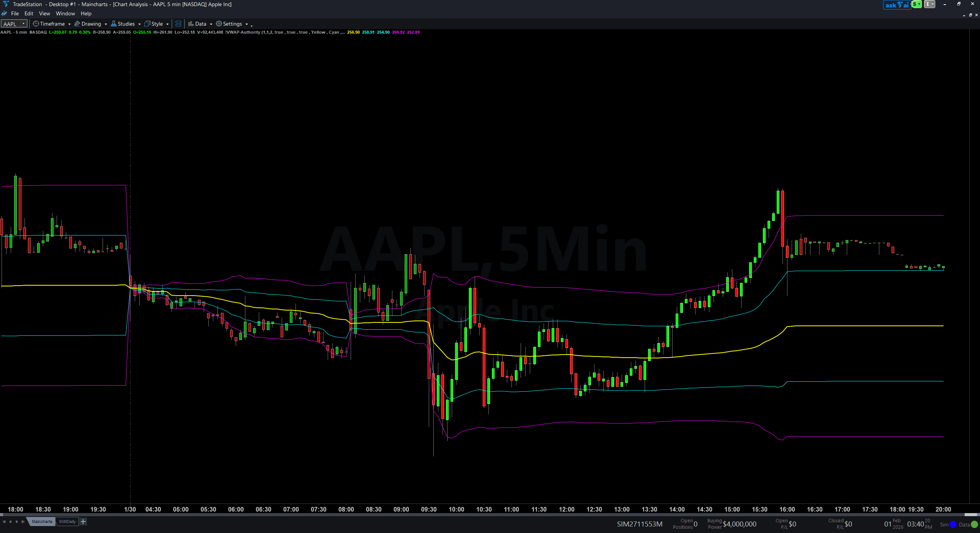Toggle the green S symbol-linking button

[916, 4]
